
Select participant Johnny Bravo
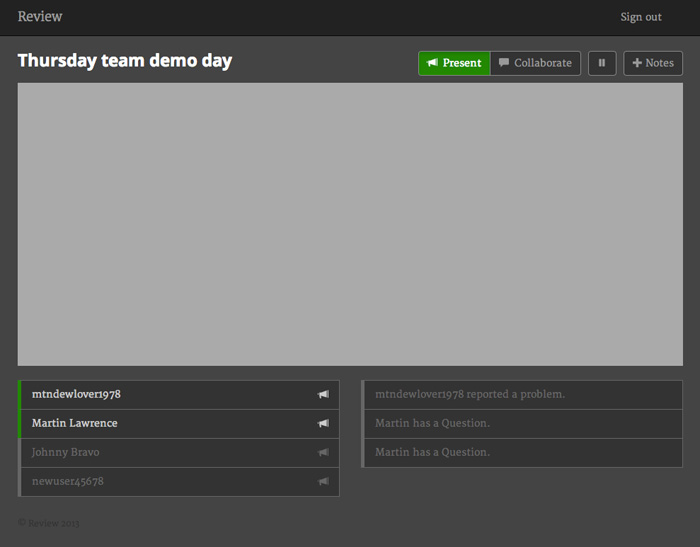tap(179, 453)
